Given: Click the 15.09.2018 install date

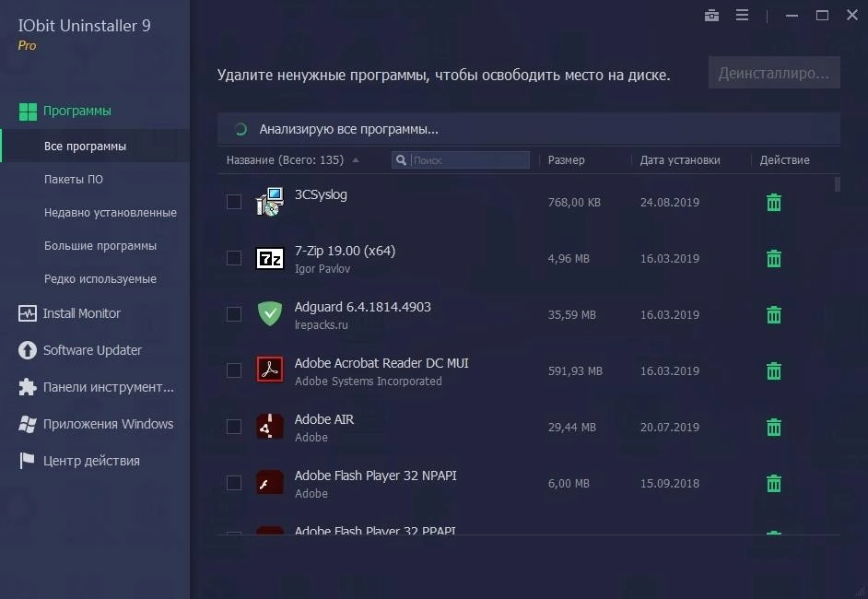Looking at the screenshot, I should (670, 483).
